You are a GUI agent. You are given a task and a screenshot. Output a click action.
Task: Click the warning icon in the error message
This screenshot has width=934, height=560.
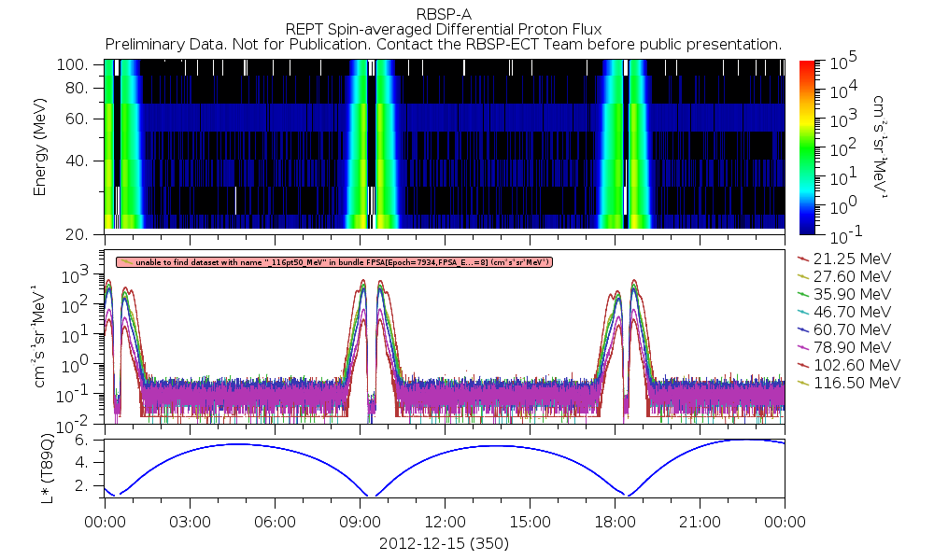[x=124, y=263]
